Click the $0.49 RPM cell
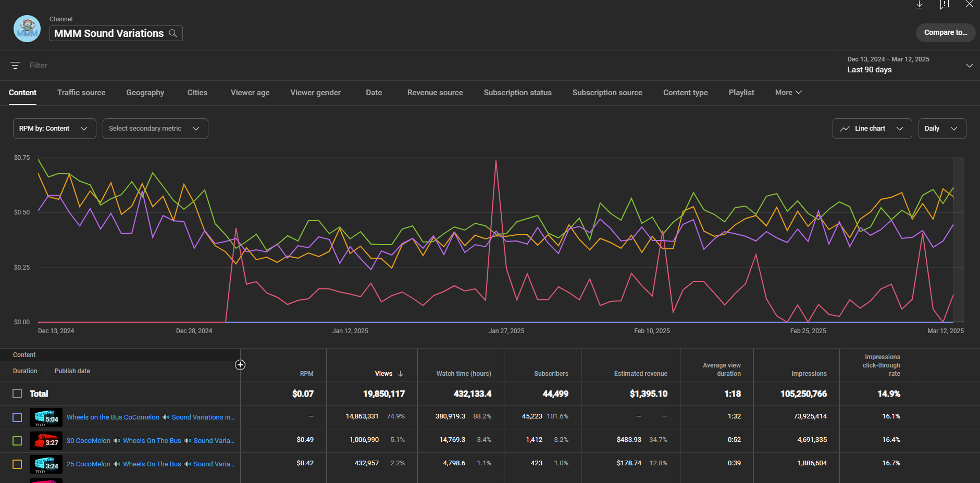 pos(305,440)
